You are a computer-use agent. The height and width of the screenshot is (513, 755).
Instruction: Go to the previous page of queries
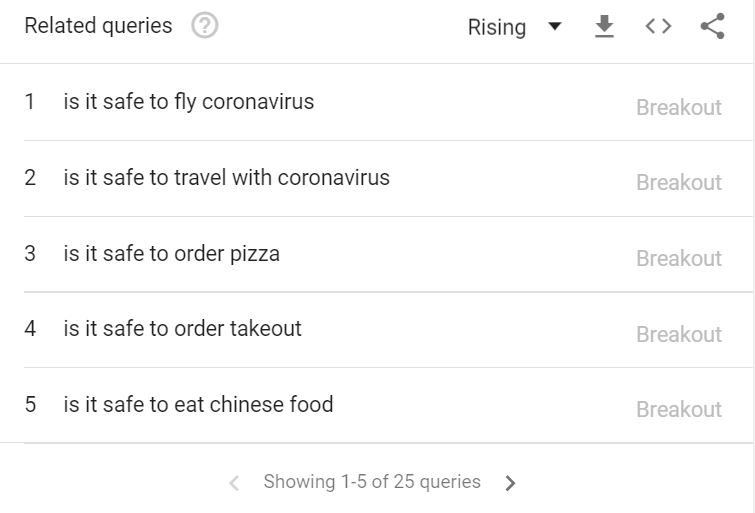click(234, 483)
